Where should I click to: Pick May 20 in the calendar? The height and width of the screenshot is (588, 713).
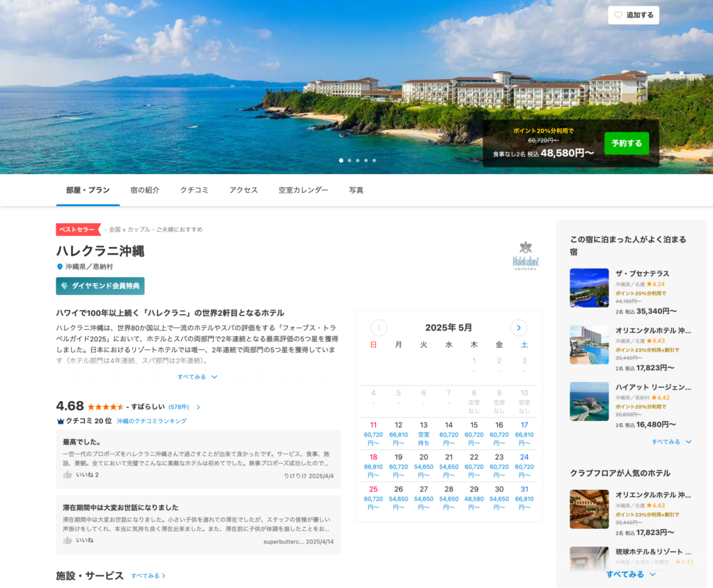423,466
